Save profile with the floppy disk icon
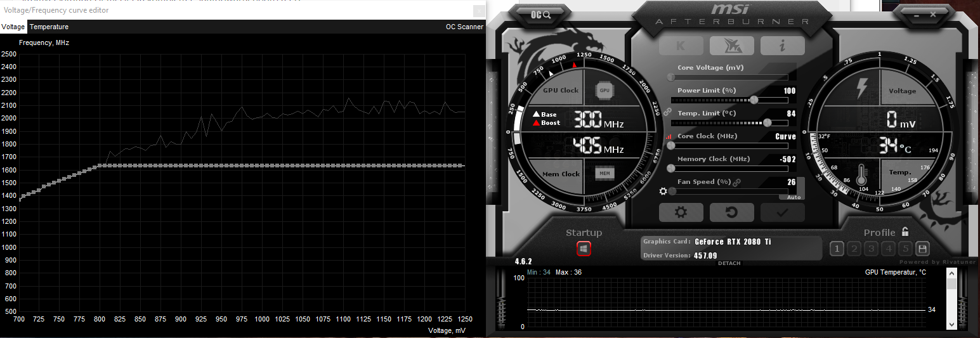Image resolution: width=980 pixels, height=338 pixels. tap(923, 249)
